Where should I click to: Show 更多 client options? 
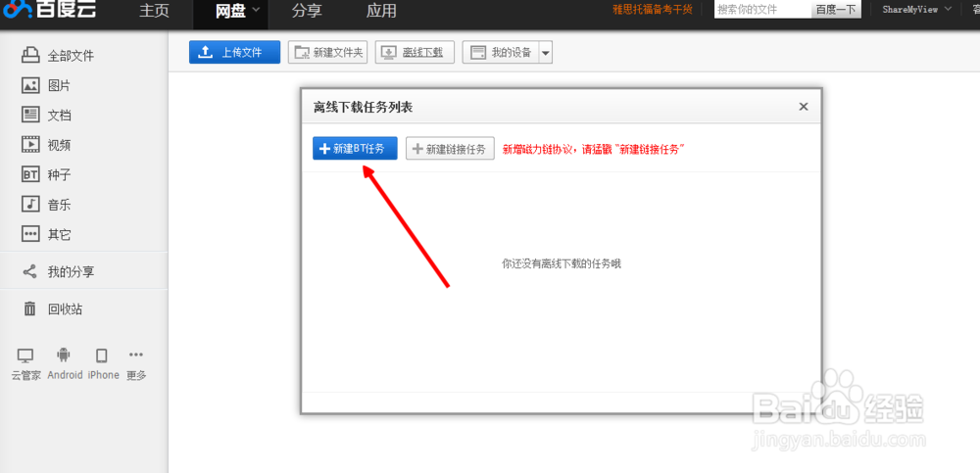(x=136, y=364)
